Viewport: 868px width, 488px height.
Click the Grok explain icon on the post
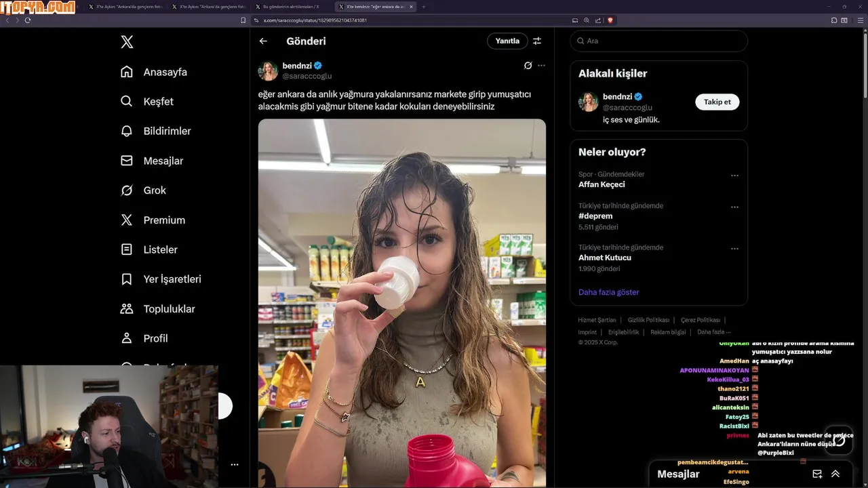[x=528, y=66]
